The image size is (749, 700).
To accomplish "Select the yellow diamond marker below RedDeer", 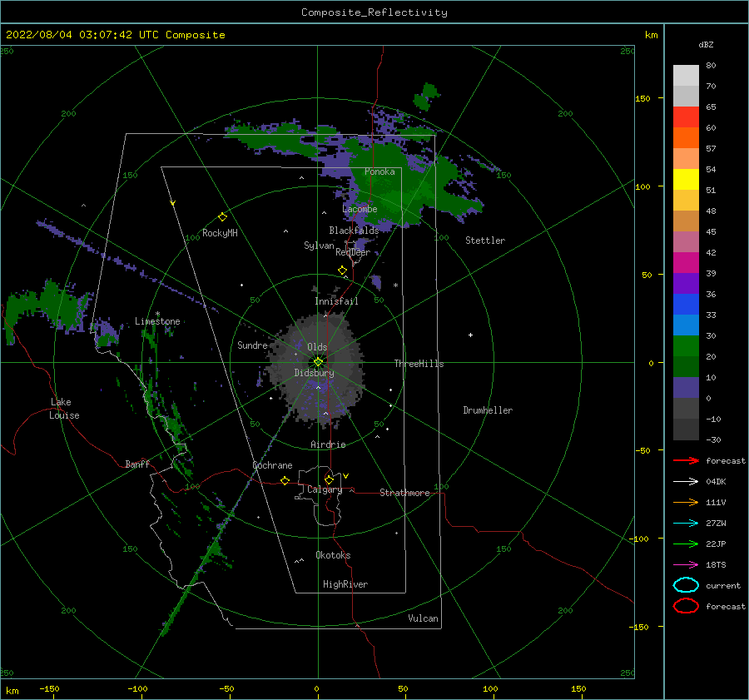I will [x=343, y=271].
